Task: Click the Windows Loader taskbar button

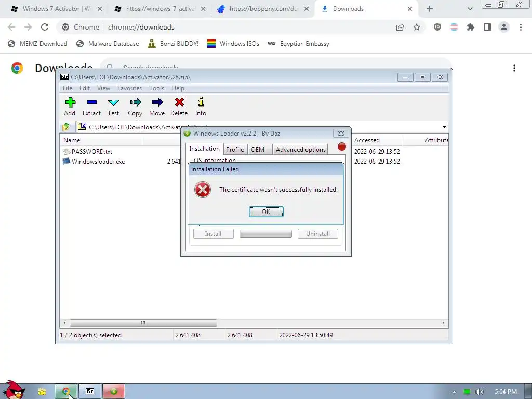Action: coord(114,392)
